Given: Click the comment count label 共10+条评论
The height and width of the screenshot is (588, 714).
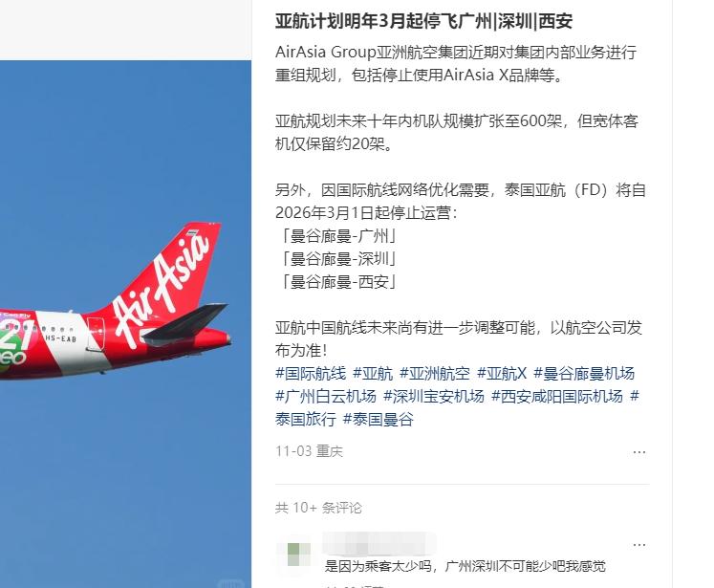Looking at the screenshot, I should [x=318, y=508].
